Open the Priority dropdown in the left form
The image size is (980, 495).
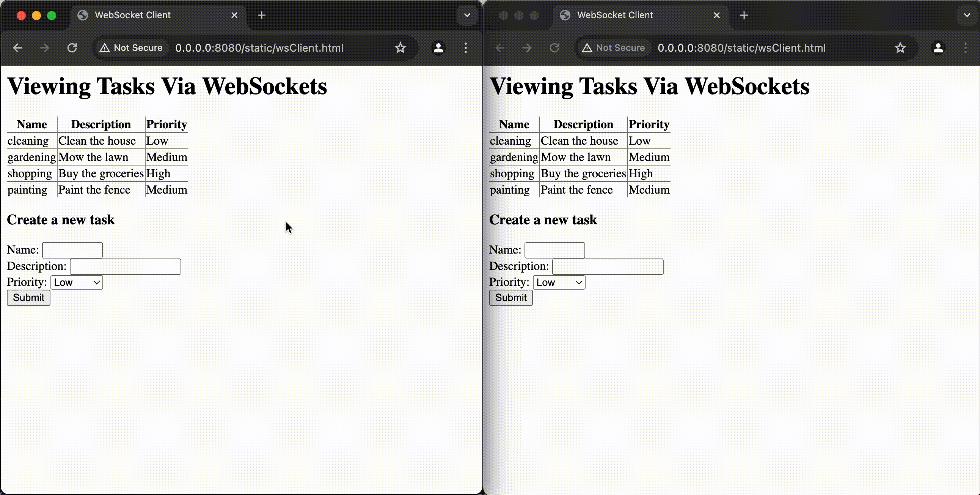coord(76,282)
